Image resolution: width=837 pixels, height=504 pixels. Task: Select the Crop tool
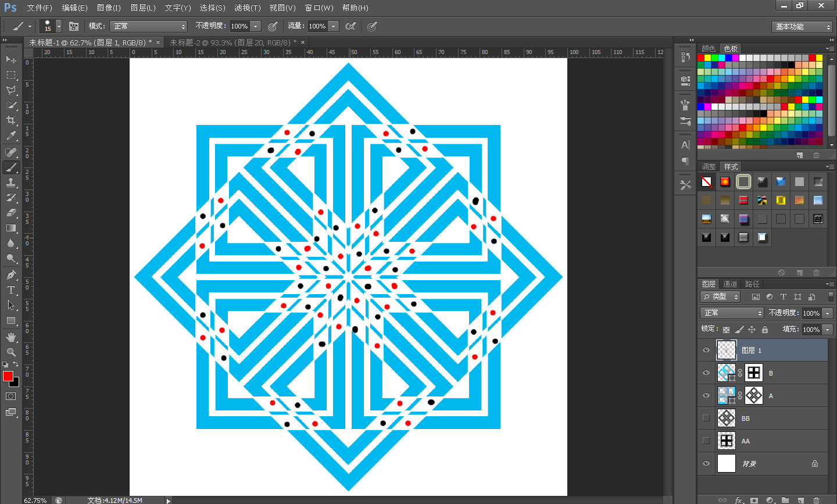(x=11, y=120)
